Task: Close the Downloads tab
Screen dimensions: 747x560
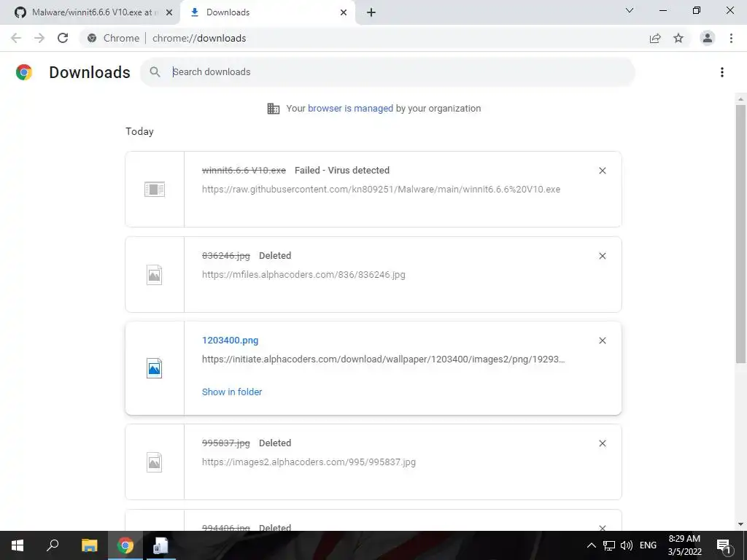Action: pos(344,12)
